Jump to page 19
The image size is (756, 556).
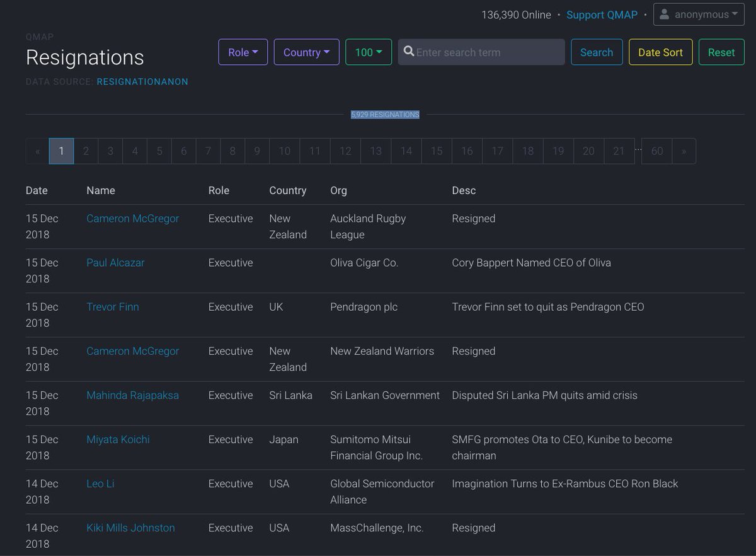(558, 151)
